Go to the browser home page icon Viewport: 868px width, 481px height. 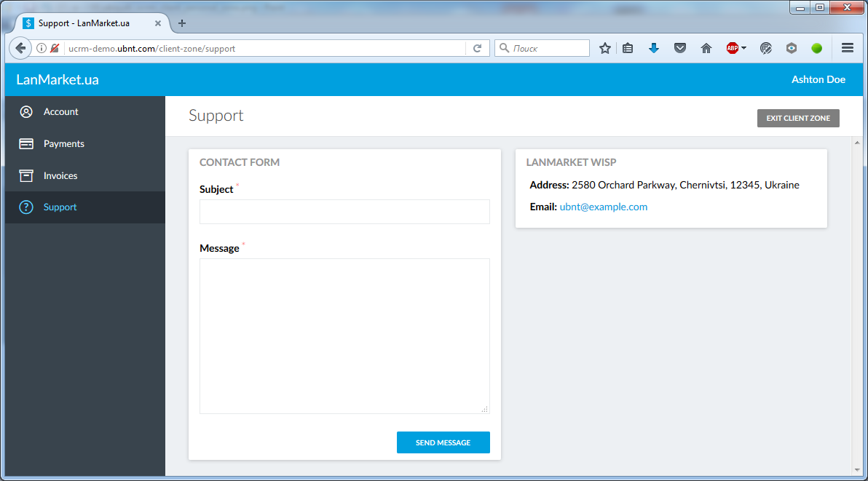pyautogui.click(x=706, y=48)
